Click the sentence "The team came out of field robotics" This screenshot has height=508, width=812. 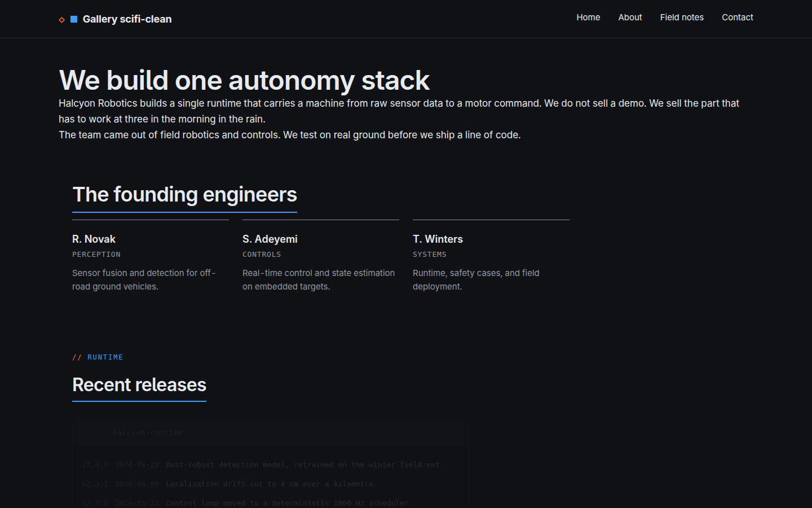(289, 135)
